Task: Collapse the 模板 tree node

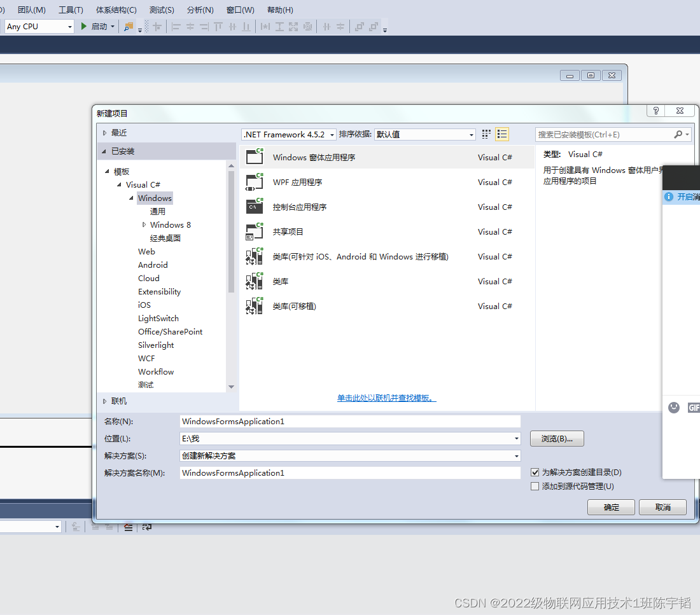Action: click(x=107, y=171)
